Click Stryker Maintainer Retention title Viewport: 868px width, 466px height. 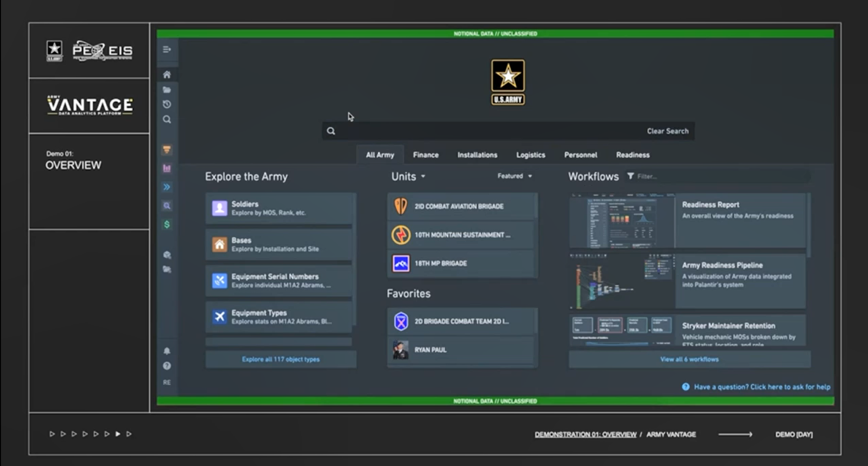pos(728,325)
